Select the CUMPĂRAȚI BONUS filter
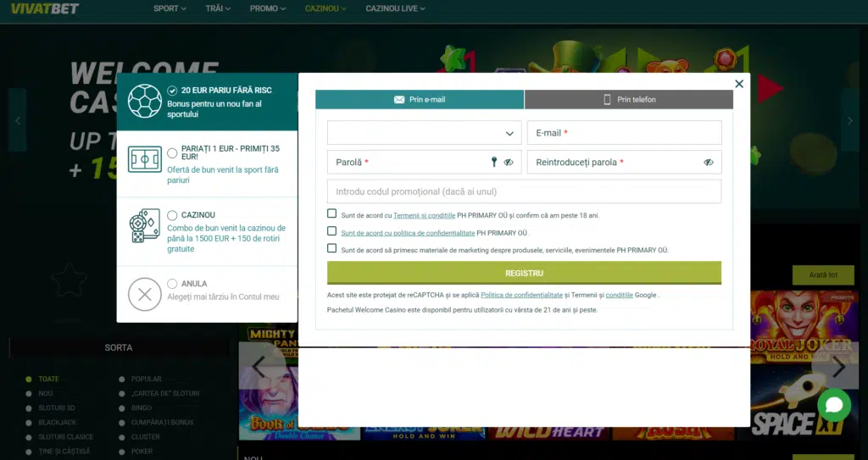The height and width of the screenshot is (460, 868). click(x=157, y=423)
